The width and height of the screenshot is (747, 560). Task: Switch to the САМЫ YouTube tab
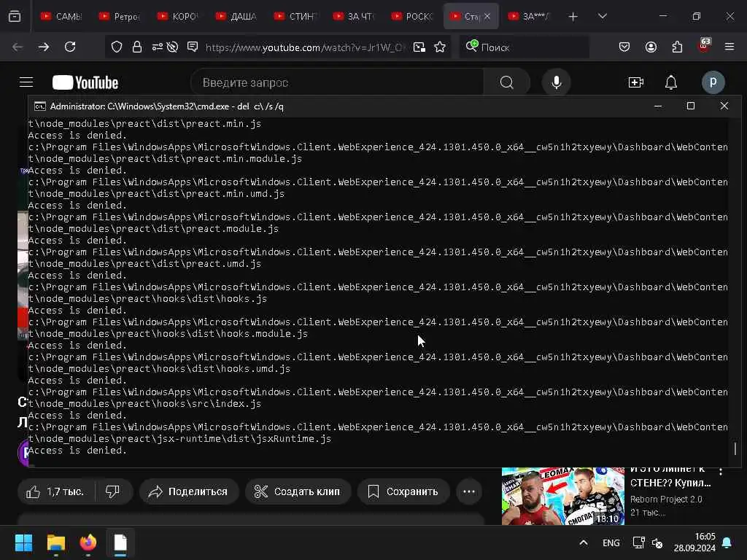pos(61,16)
